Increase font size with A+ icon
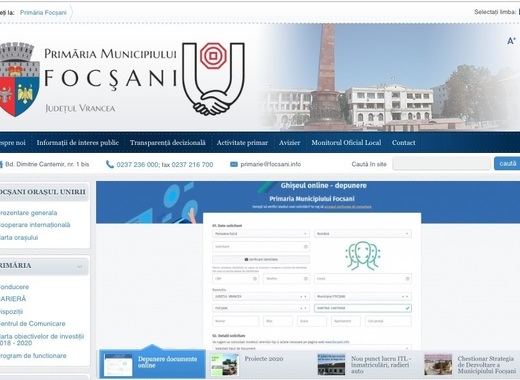Viewport: 520px width, 380px height. pyautogui.click(x=511, y=41)
